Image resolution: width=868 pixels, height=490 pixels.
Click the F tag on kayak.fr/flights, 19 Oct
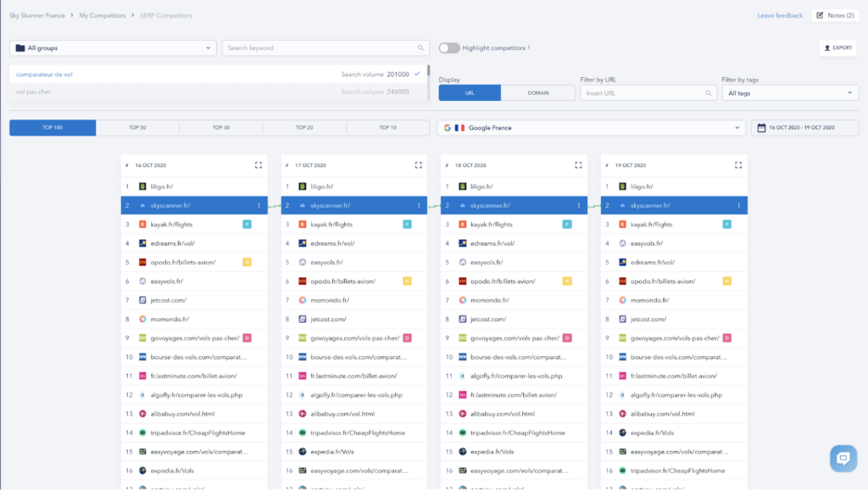pos(726,225)
